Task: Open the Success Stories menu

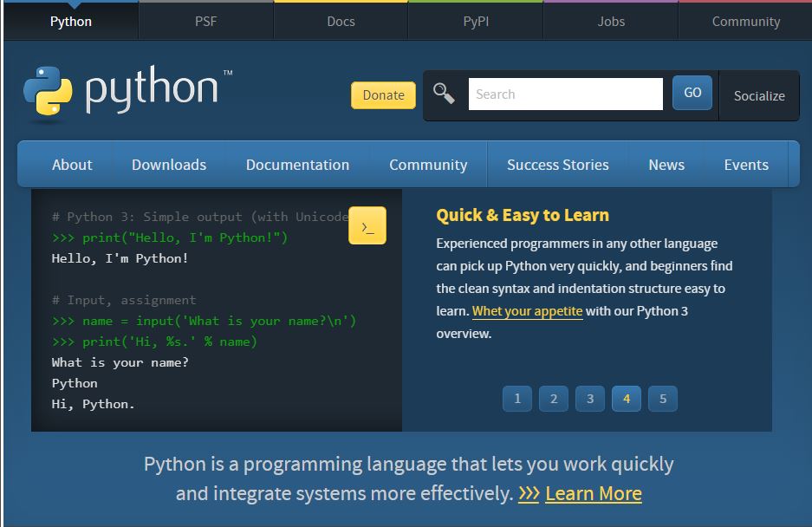Action: tap(558, 165)
